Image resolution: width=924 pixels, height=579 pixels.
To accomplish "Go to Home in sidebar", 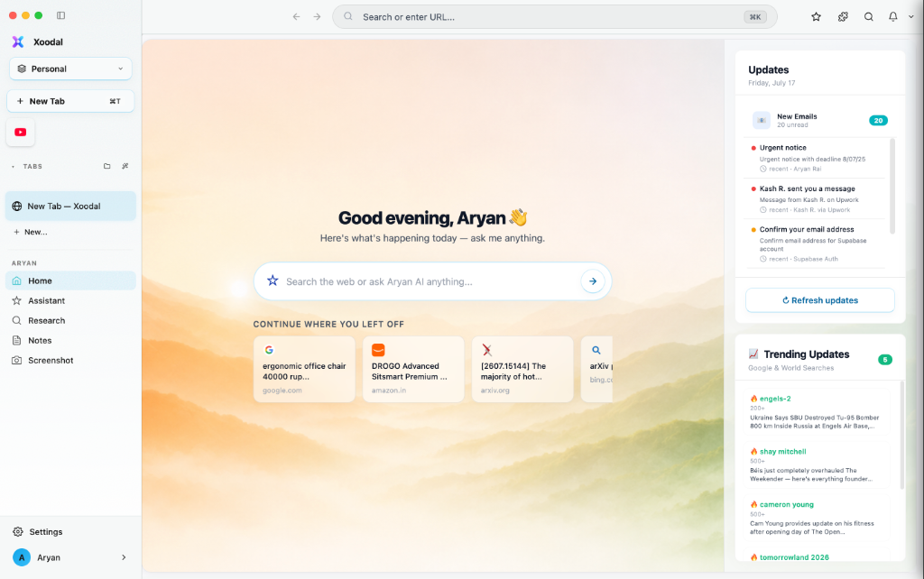I will click(70, 281).
